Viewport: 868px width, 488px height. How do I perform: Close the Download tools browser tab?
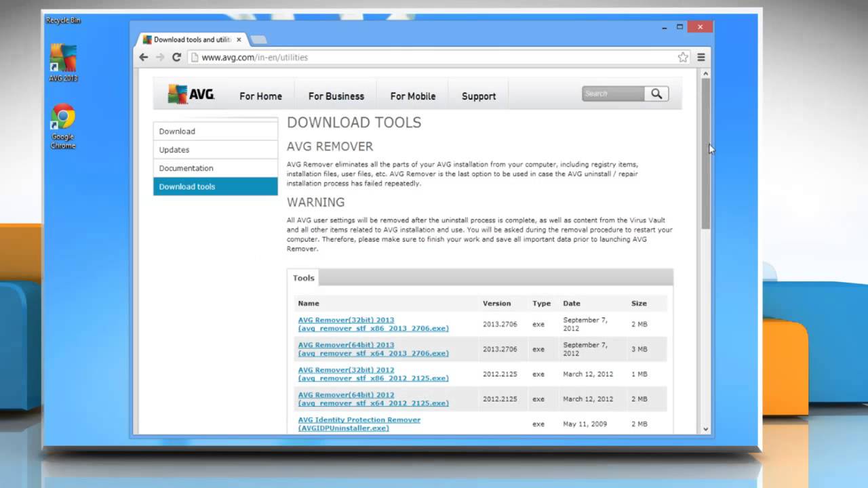coord(239,40)
